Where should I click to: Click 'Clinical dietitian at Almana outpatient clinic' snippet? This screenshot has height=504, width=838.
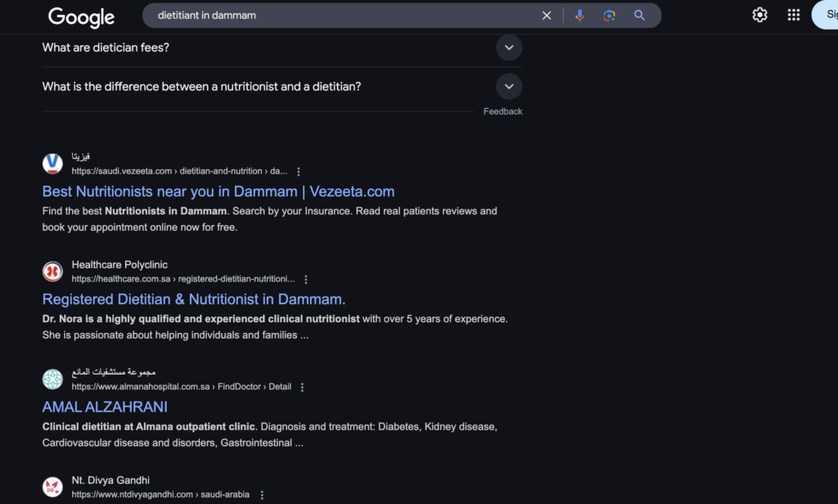tap(269, 434)
